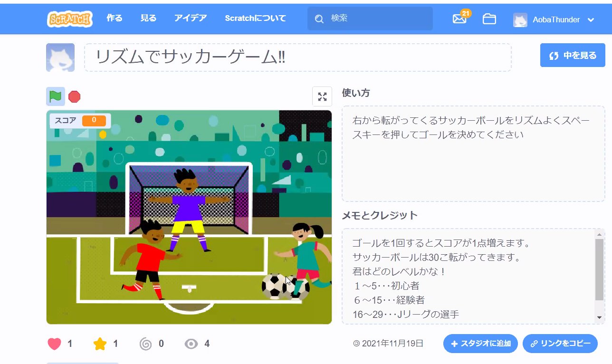Open the 作る menu item
Screen dimensions: 612x364
click(115, 19)
